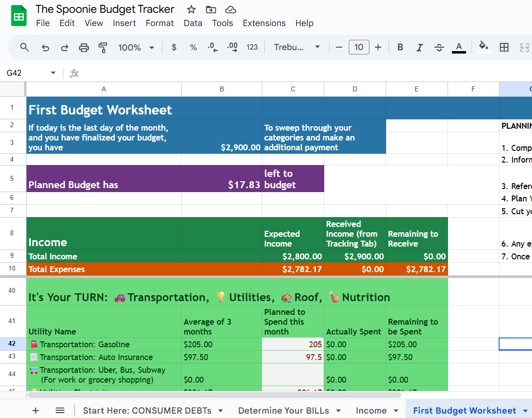Click the undo arrow icon

click(45, 48)
